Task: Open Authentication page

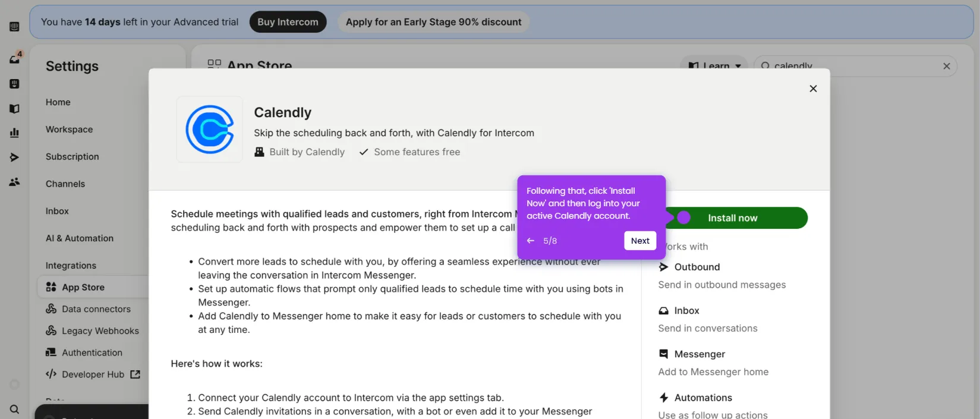Action: pyautogui.click(x=92, y=353)
